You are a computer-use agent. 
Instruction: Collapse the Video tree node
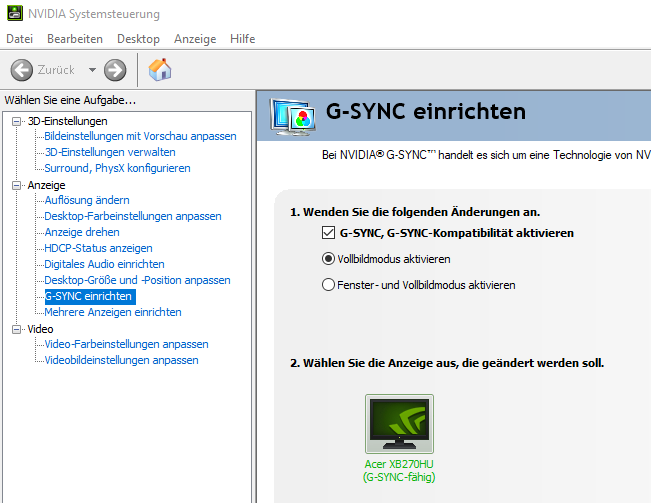tap(16, 329)
